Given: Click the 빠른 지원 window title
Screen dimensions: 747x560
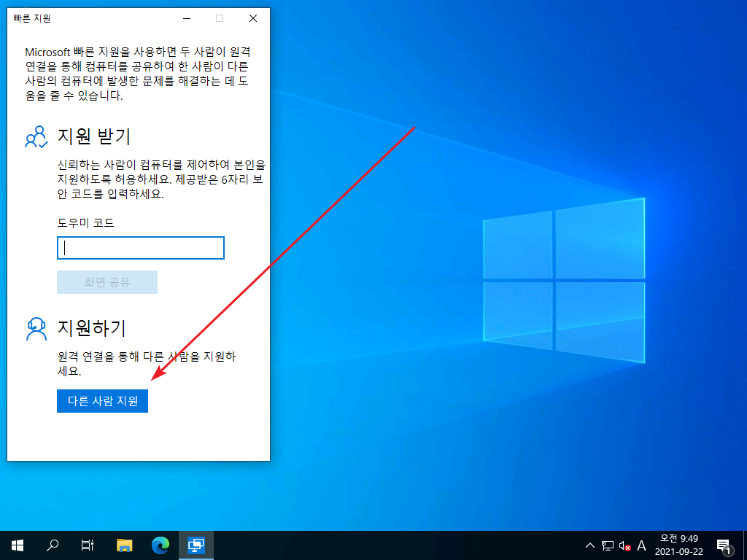Looking at the screenshot, I should [x=32, y=18].
